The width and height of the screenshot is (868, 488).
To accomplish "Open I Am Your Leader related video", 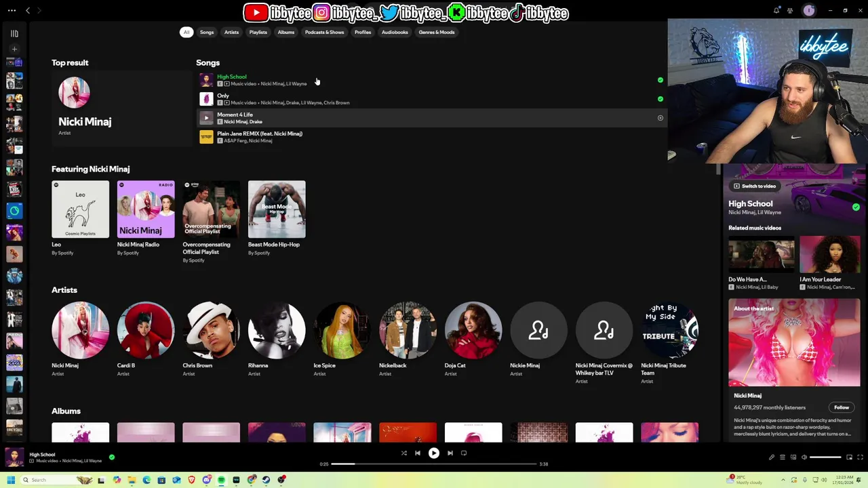I will [x=829, y=263].
